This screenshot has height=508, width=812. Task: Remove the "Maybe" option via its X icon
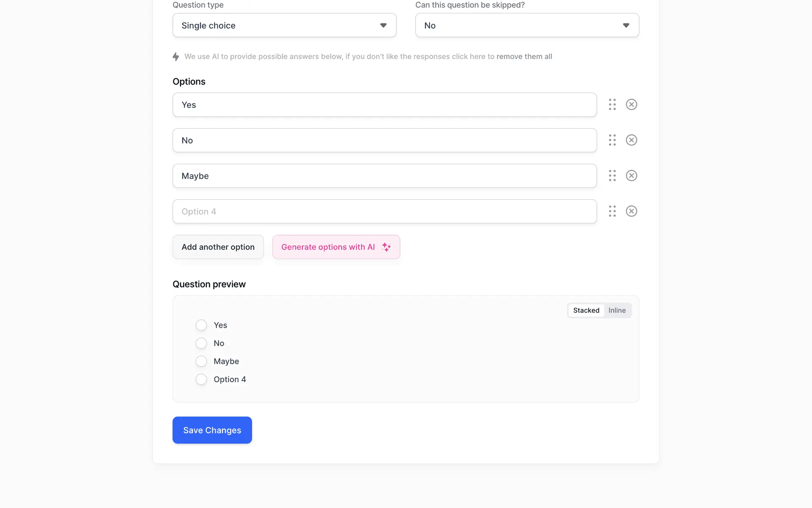coord(631,176)
